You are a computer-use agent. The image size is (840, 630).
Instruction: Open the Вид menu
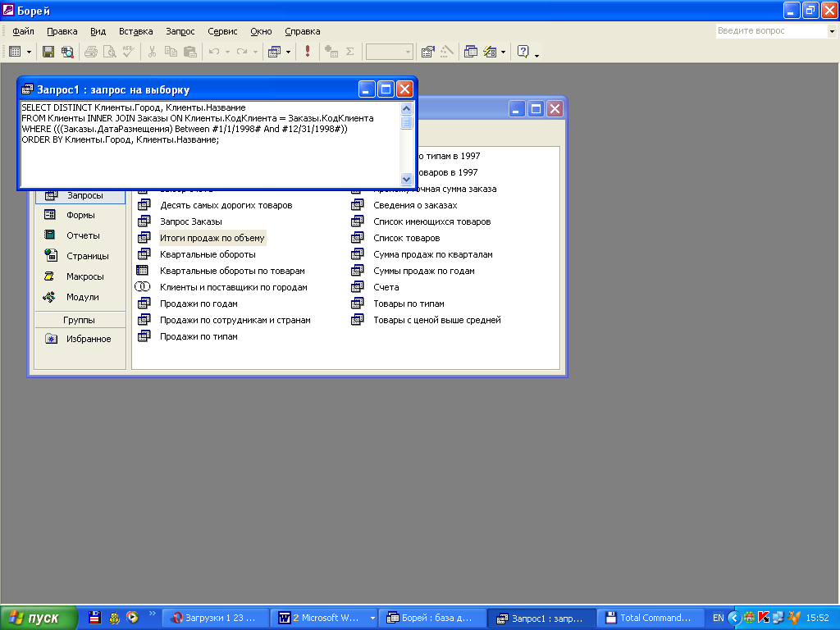tap(98, 31)
